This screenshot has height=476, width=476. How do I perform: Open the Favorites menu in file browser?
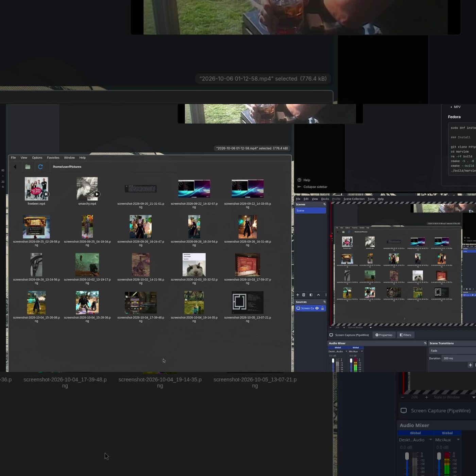tap(53, 158)
